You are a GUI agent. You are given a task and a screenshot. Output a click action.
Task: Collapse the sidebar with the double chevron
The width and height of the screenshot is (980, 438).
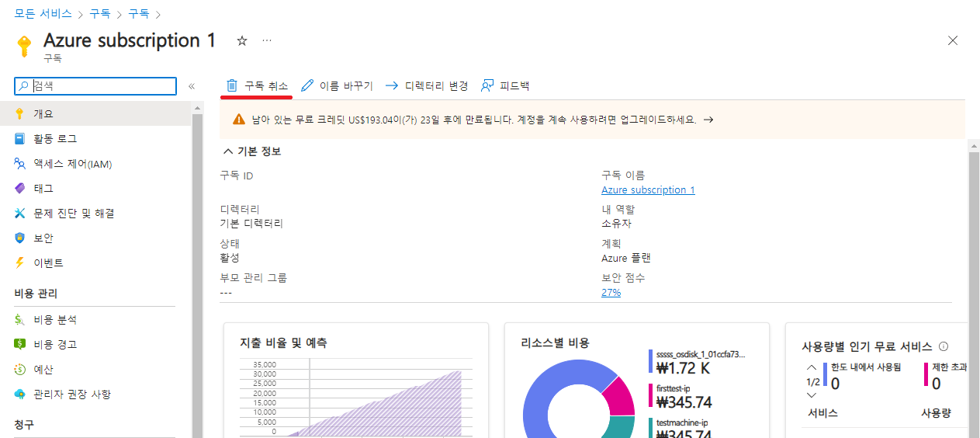[192, 86]
